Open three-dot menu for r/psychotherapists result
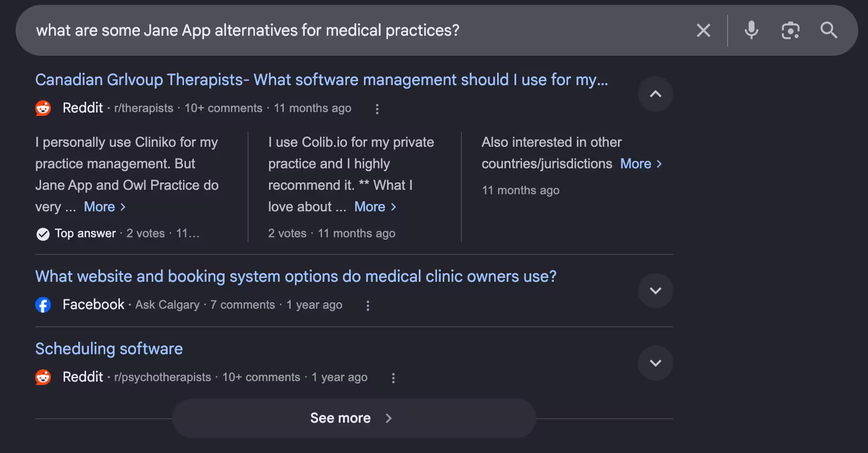 (x=393, y=378)
